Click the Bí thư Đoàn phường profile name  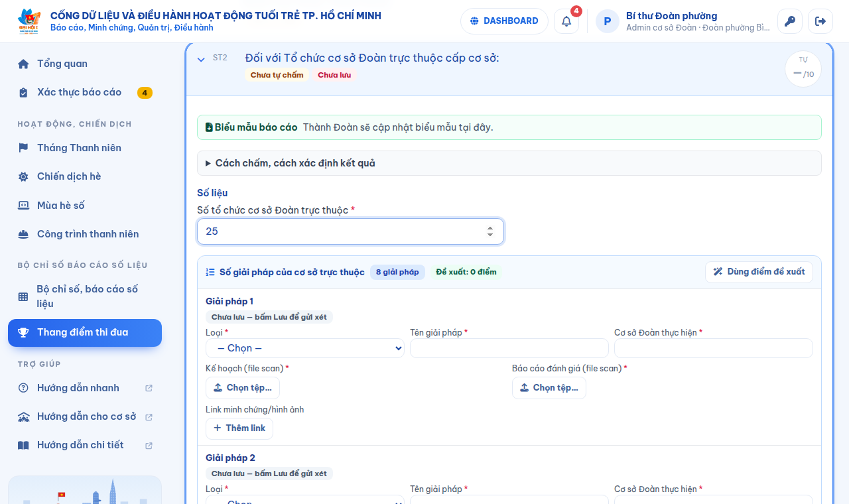coord(672,16)
